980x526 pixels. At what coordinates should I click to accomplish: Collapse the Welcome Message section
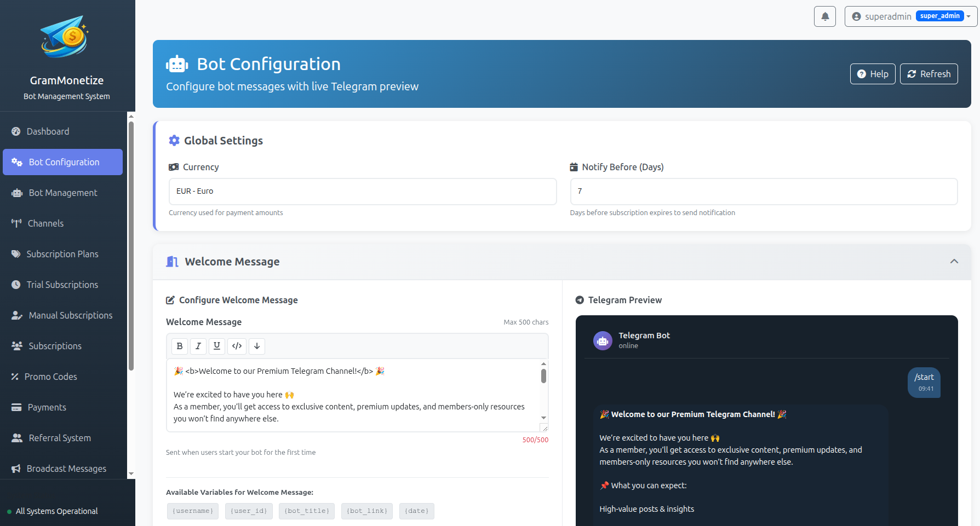click(954, 262)
